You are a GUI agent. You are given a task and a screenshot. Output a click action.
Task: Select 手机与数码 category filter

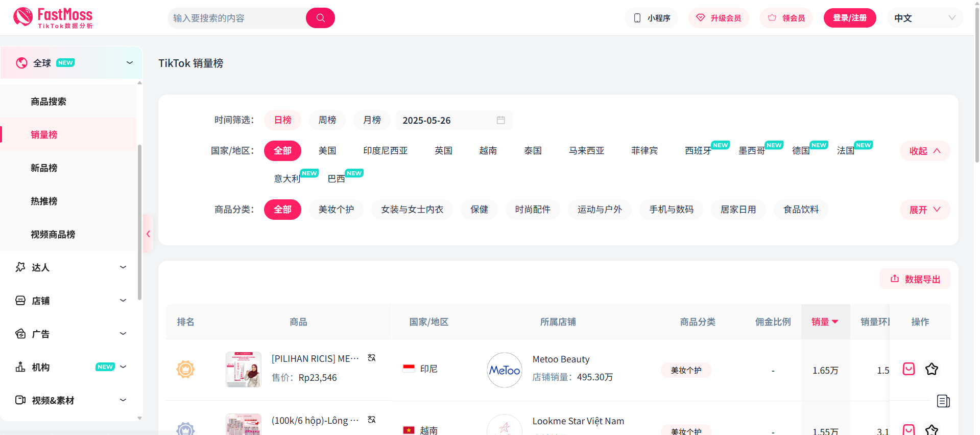pos(671,210)
